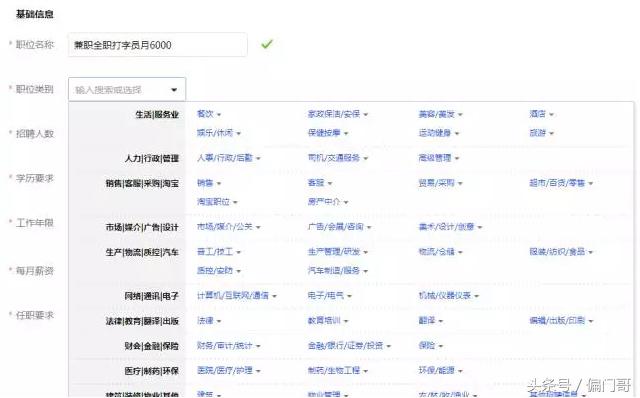This screenshot has height=398, width=640.
Task: Open the 职位类别 search select box
Action: 127,89
